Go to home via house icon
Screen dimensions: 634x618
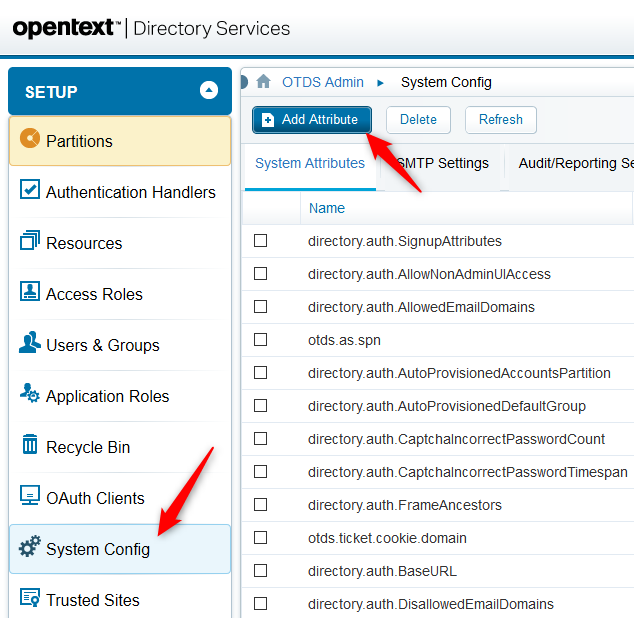coord(263,82)
